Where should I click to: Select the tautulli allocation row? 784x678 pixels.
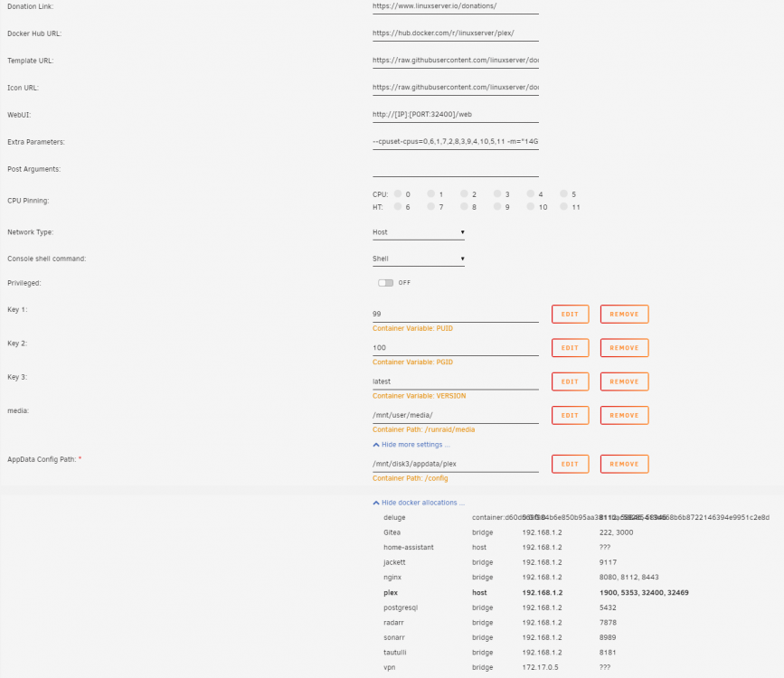(500, 653)
